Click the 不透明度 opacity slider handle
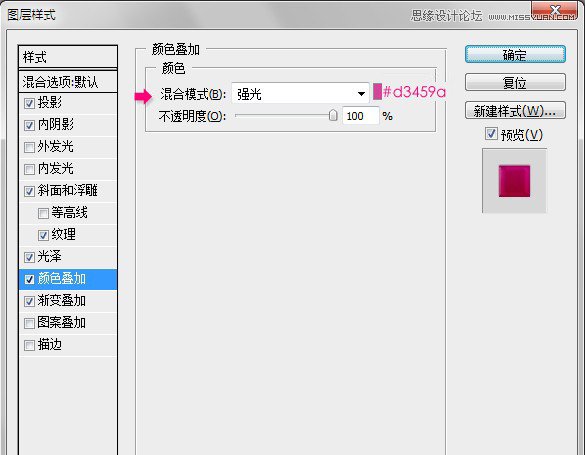585x455 pixels. (333, 116)
